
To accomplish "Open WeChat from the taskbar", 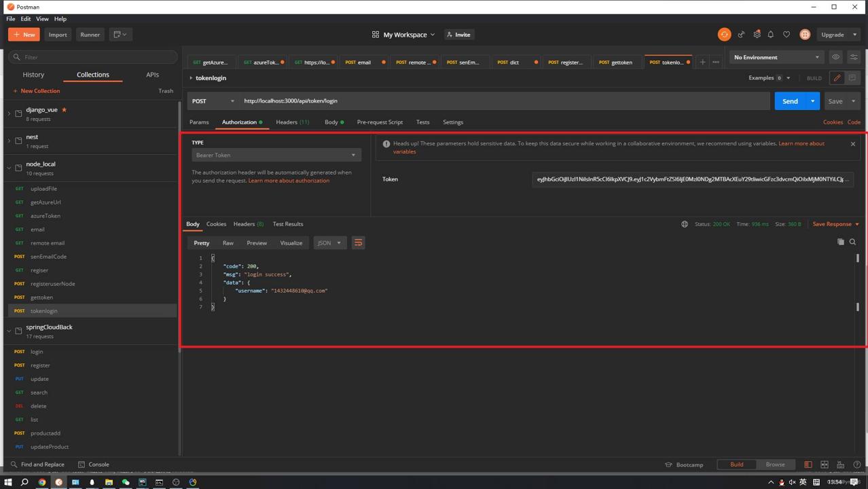I will coord(126,482).
